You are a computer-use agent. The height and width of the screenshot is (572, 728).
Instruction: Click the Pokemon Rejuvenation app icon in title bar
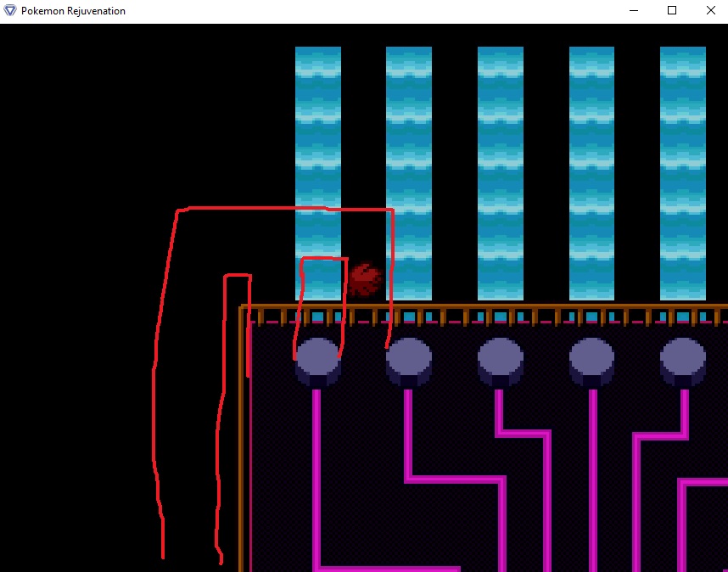pos(9,10)
